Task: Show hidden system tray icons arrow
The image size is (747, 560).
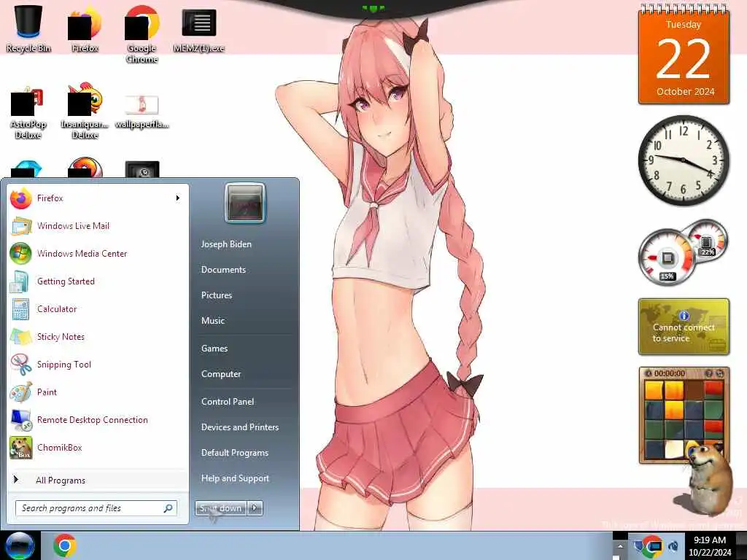Action: tap(620, 546)
